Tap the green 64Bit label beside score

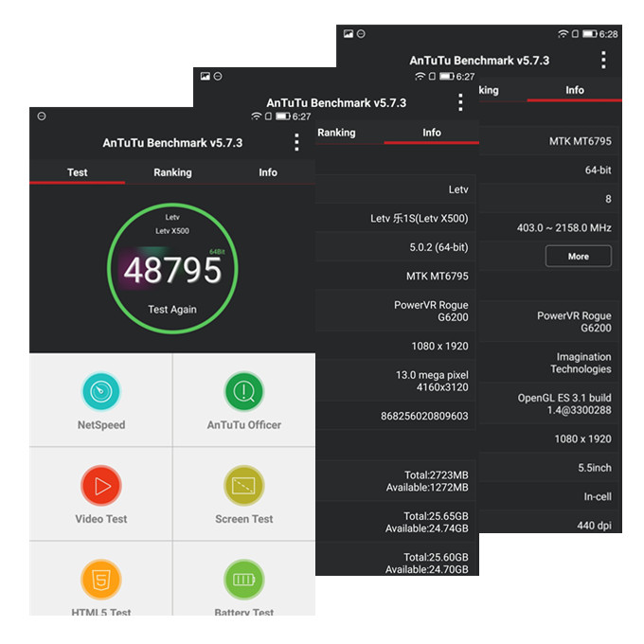[x=217, y=251]
